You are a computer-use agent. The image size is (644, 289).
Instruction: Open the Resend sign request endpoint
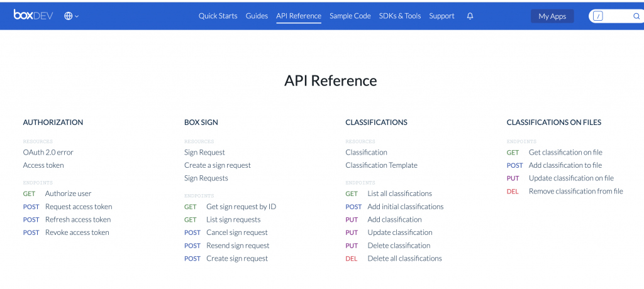pyautogui.click(x=238, y=246)
